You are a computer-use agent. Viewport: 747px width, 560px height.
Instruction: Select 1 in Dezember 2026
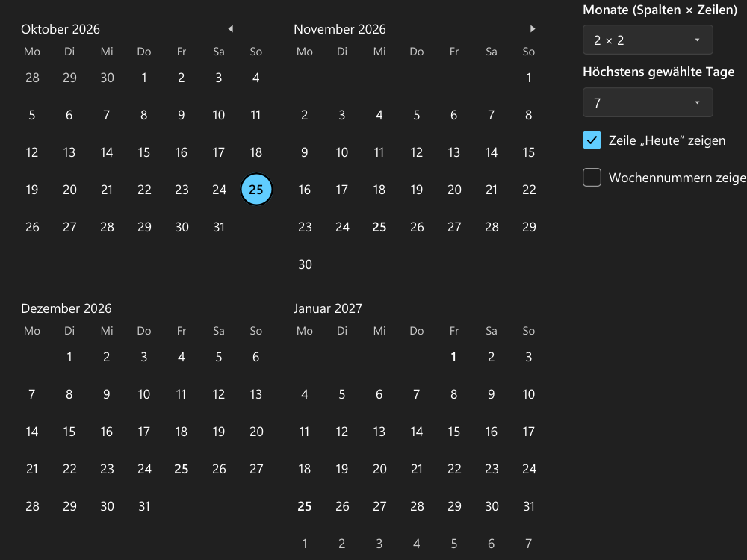coord(69,357)
